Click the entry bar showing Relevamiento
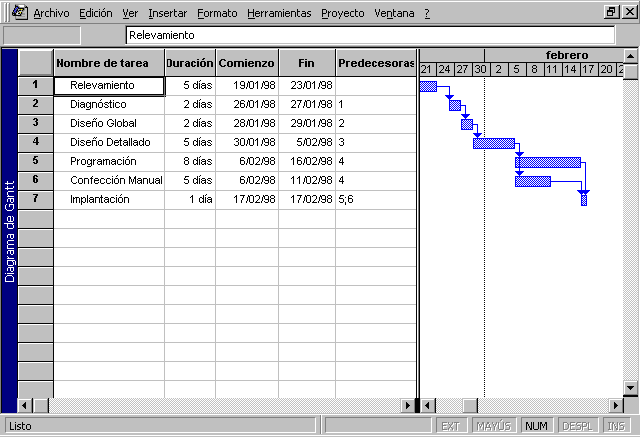Viewport: 640px width, 437px height. 370,35
